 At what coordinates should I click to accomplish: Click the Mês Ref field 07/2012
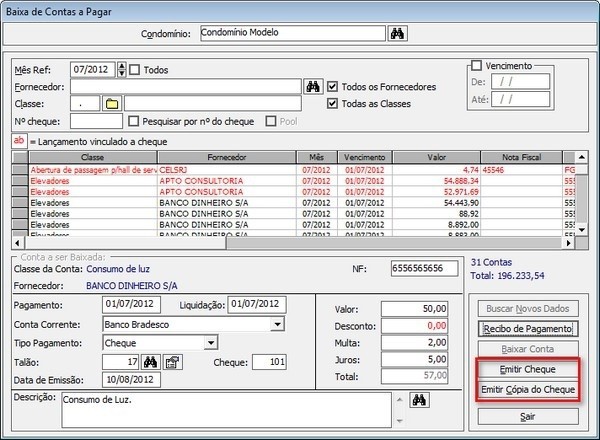click(x=93, y=70)
